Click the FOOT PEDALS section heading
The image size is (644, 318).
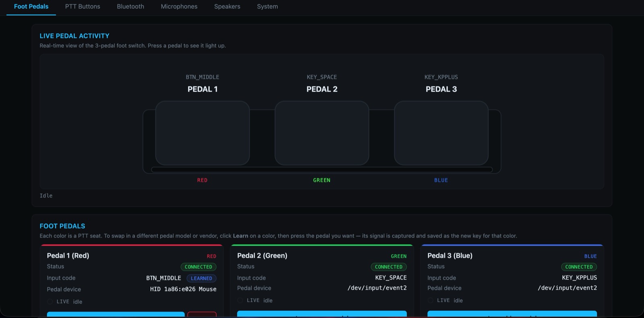pos(62,226)
